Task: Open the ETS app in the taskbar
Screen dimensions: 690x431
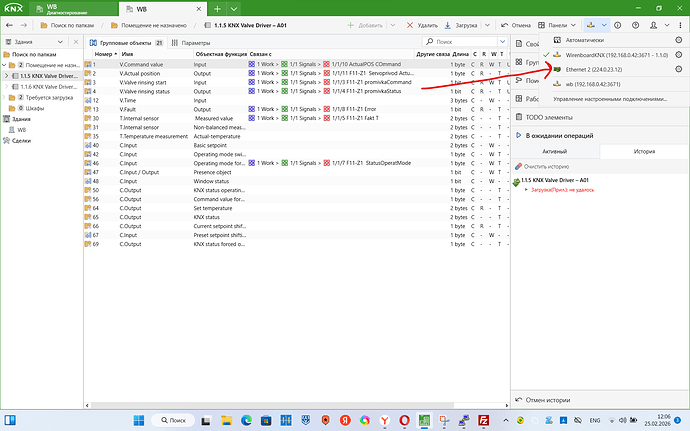Action: tap(424, 420)
